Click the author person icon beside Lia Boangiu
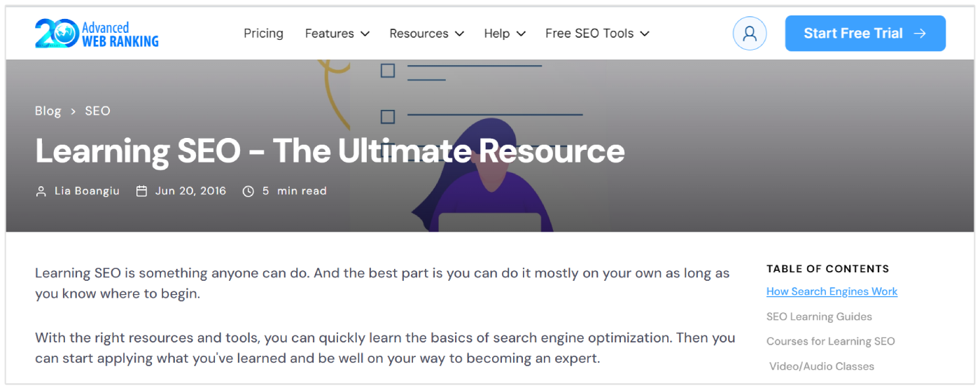 pos(41,191)
